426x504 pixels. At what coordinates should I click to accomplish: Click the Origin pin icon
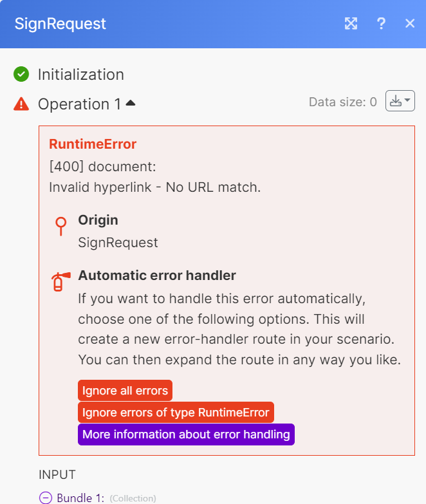click(60, 227)
